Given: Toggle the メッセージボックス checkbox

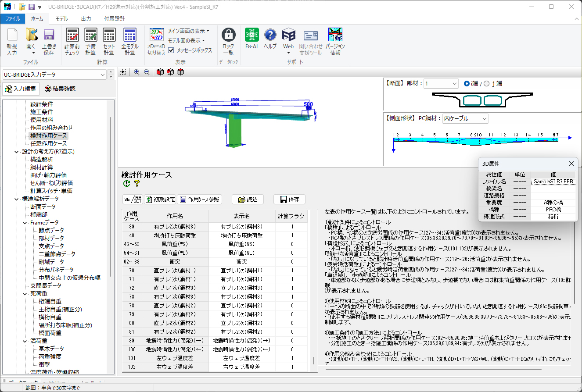Looking at the screenshot, I should 172,50.
